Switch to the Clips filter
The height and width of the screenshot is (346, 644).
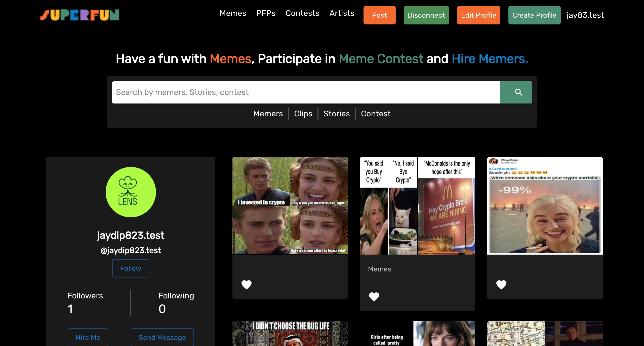pyautogui.click(x=303, y=114)
